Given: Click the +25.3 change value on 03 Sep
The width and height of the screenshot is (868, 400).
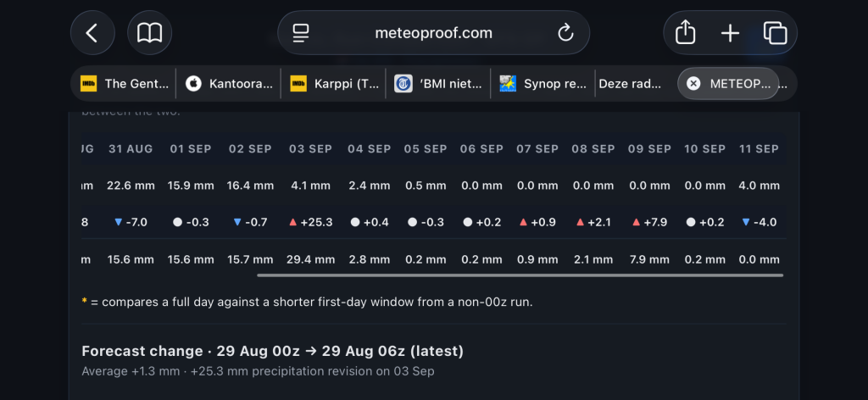Looking at the screenshot, I should [310, 222].
